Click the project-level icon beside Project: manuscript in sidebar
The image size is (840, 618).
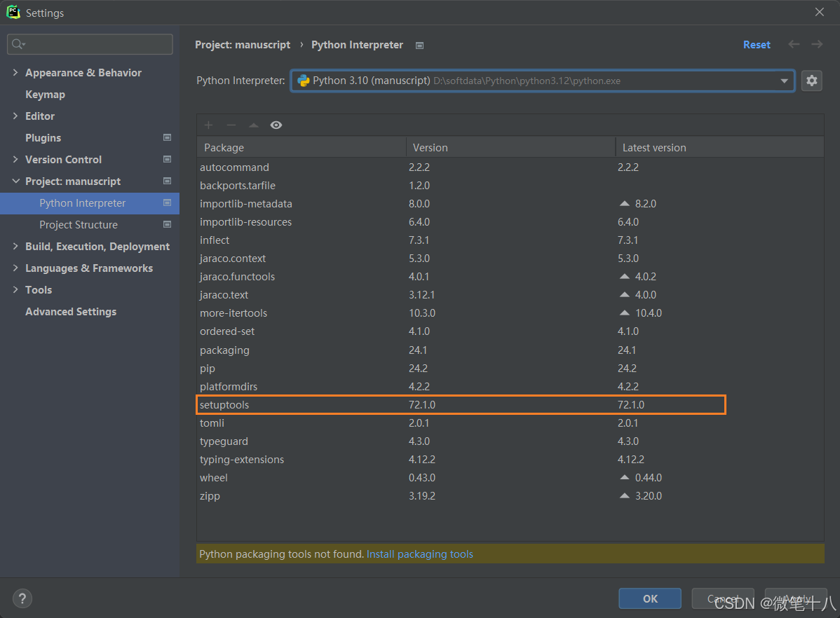pos(167,181)
